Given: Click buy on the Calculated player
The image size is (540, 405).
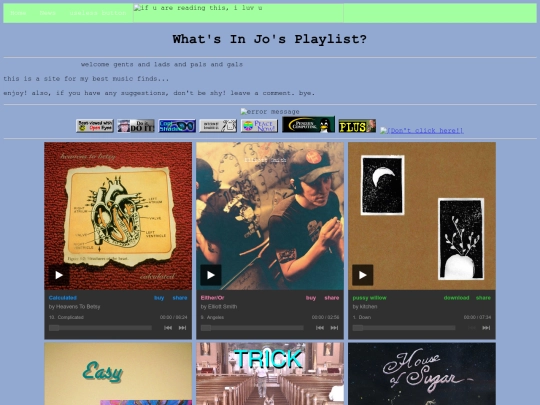Looking at the screenshot, I should 159,298.
